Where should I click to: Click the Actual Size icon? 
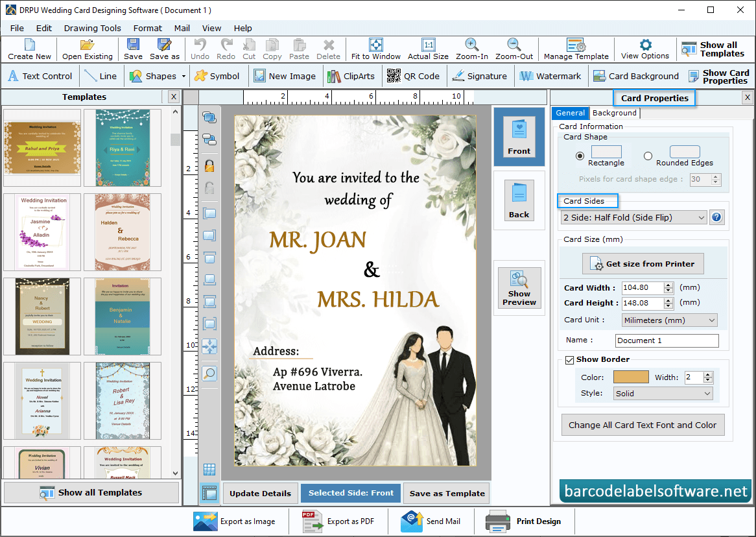(x=428, y=45)
